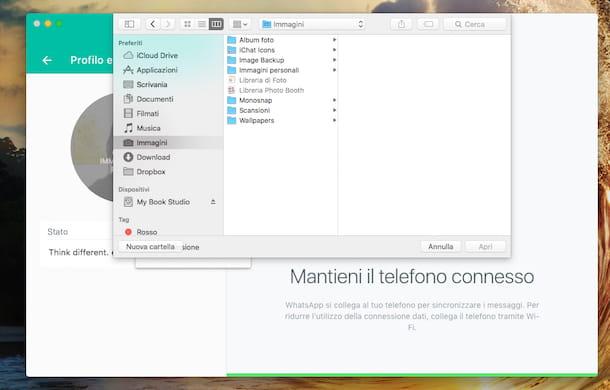This screenshot has width=610, height=390.
Task: Select iCloud Drive in sidebar
Action: 168,55
